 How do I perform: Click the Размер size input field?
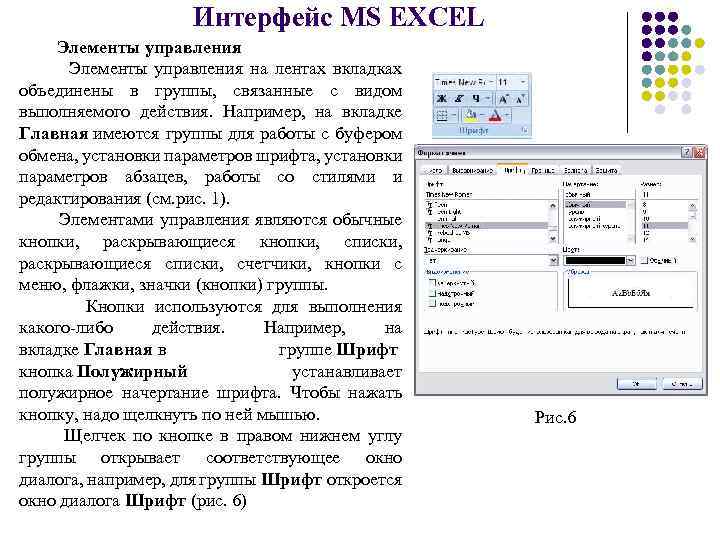click(669, 195)
